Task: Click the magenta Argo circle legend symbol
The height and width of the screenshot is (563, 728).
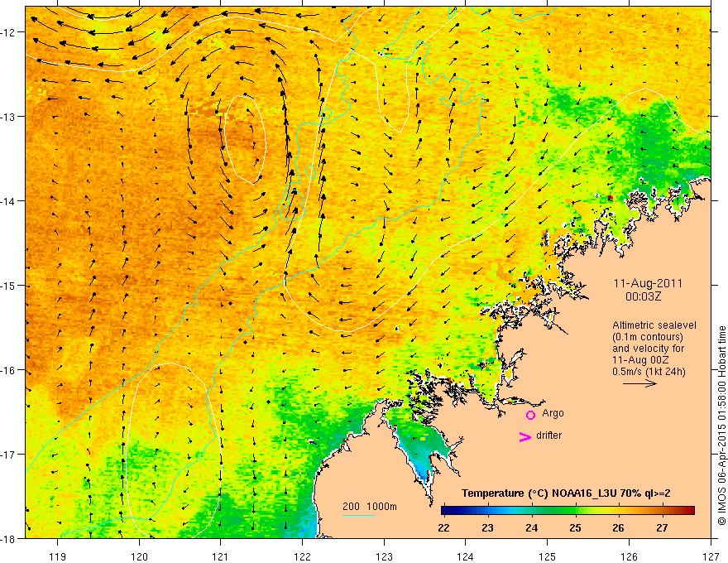Action: (x=530, y=415)
